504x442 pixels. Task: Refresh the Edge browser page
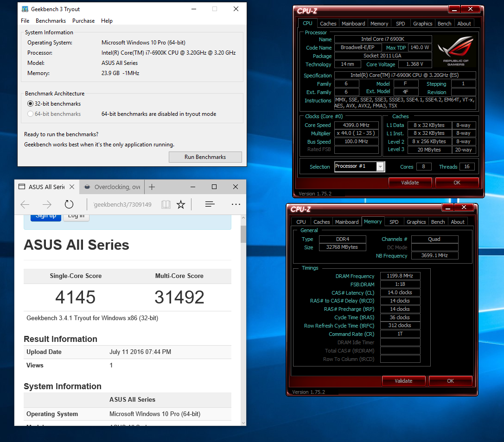tap(69, 204)
